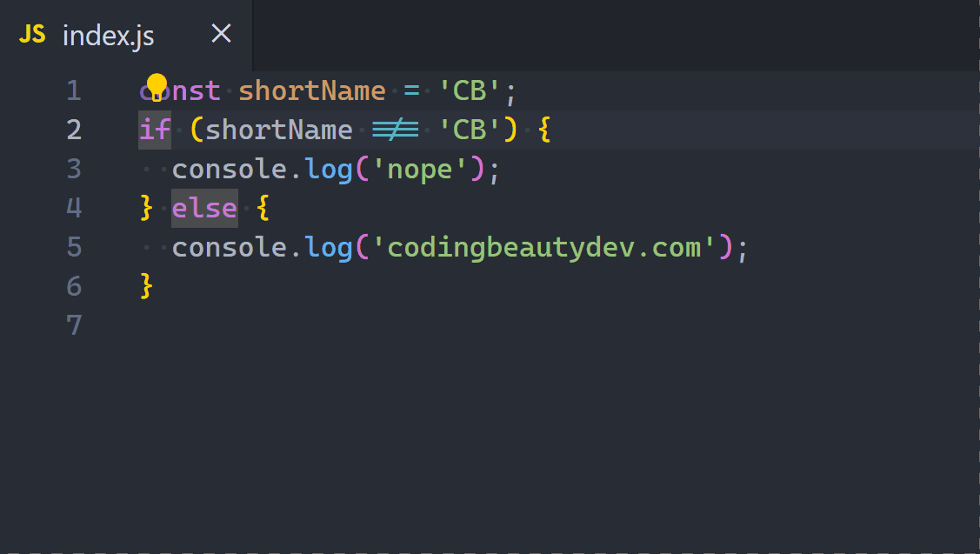Click line number 7 at the bottom
The width and height of the screenshot is (980, 554).
[74, 324]
